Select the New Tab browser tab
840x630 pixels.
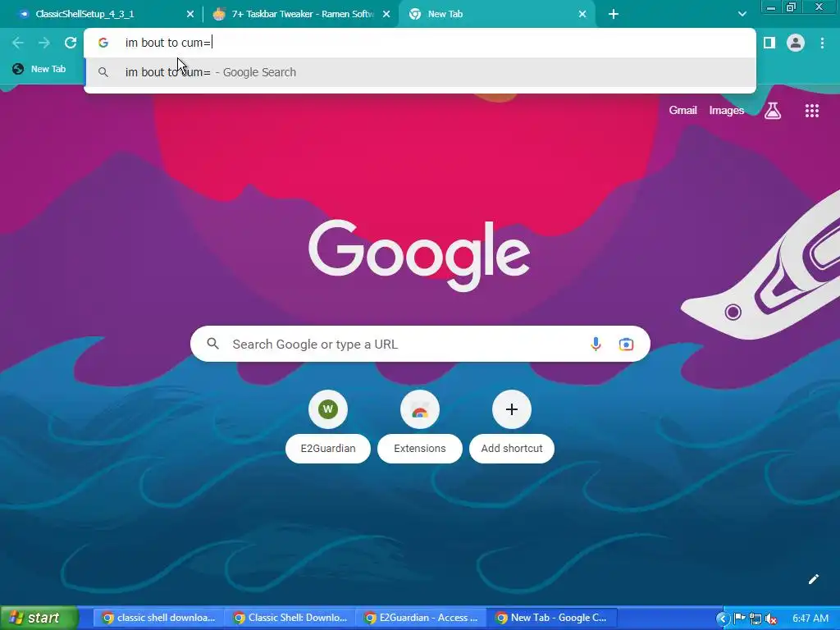[496, 15]
